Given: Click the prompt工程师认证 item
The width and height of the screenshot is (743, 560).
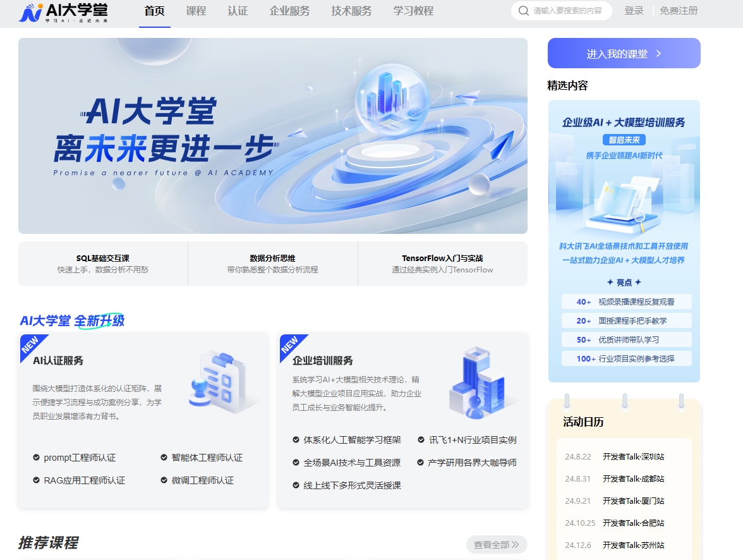Looking at the screenshot, I should [80, 458].
